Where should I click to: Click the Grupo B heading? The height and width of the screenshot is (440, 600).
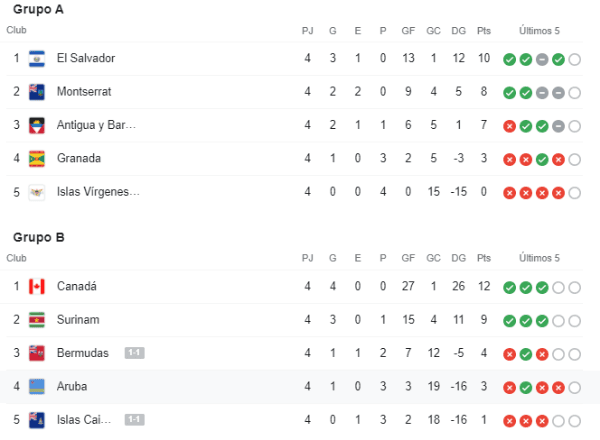[39, 237]
